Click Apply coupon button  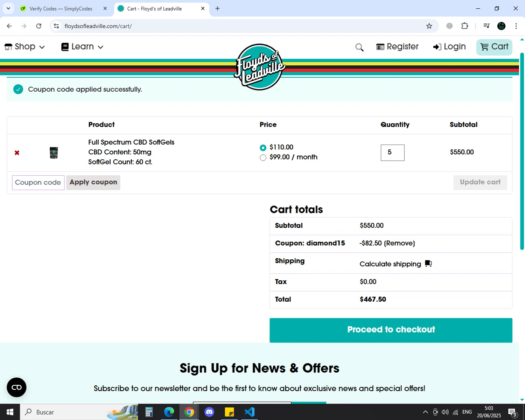(93, 182)
